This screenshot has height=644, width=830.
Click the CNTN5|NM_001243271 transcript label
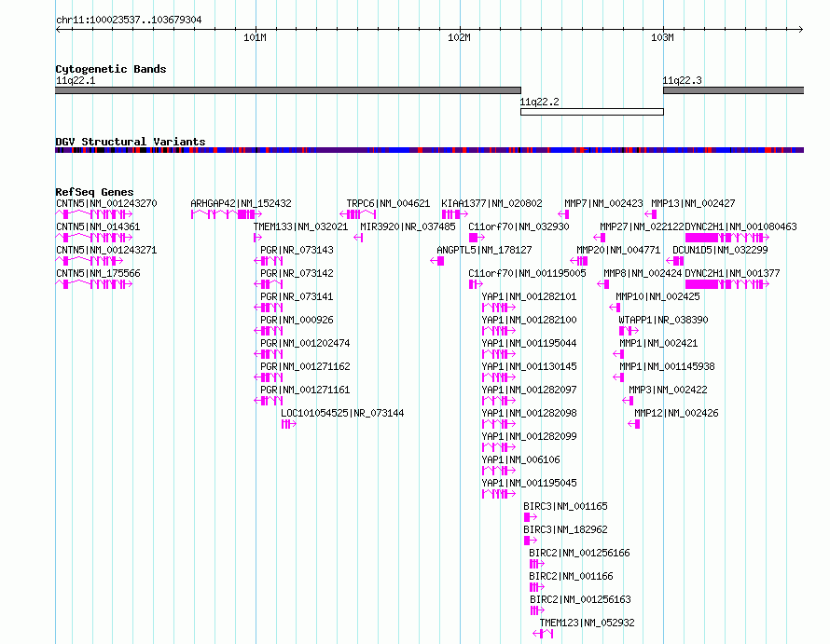[x=106, y=250]
